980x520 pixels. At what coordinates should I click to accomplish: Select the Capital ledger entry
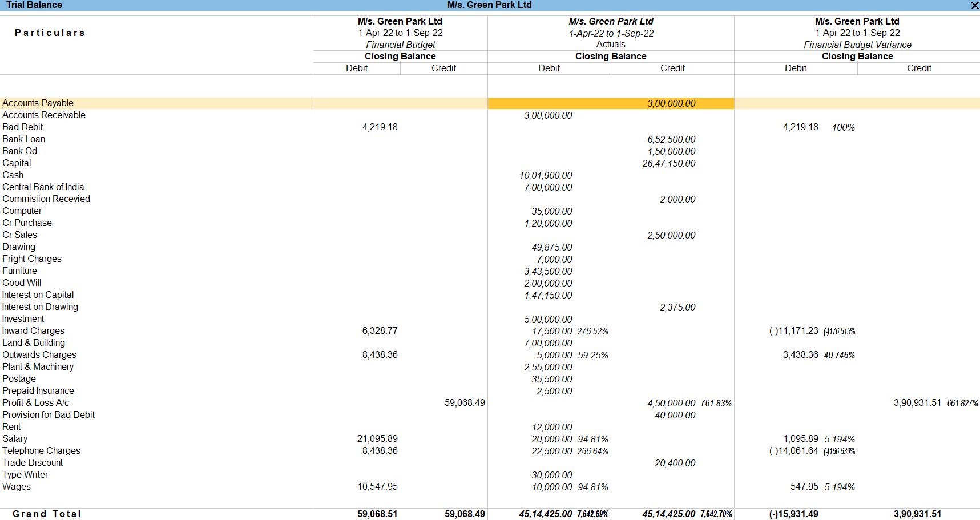[x=17, y=163]
